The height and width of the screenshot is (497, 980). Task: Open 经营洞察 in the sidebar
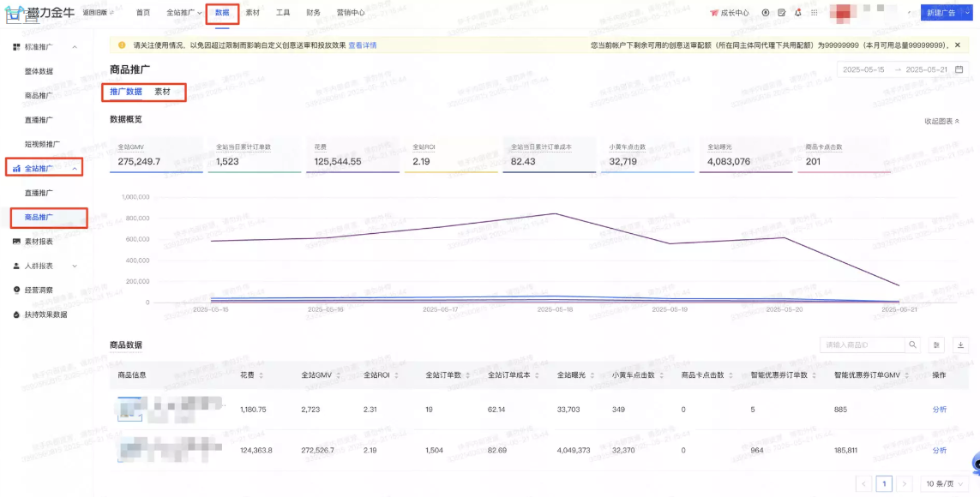(x=39, y=288)
